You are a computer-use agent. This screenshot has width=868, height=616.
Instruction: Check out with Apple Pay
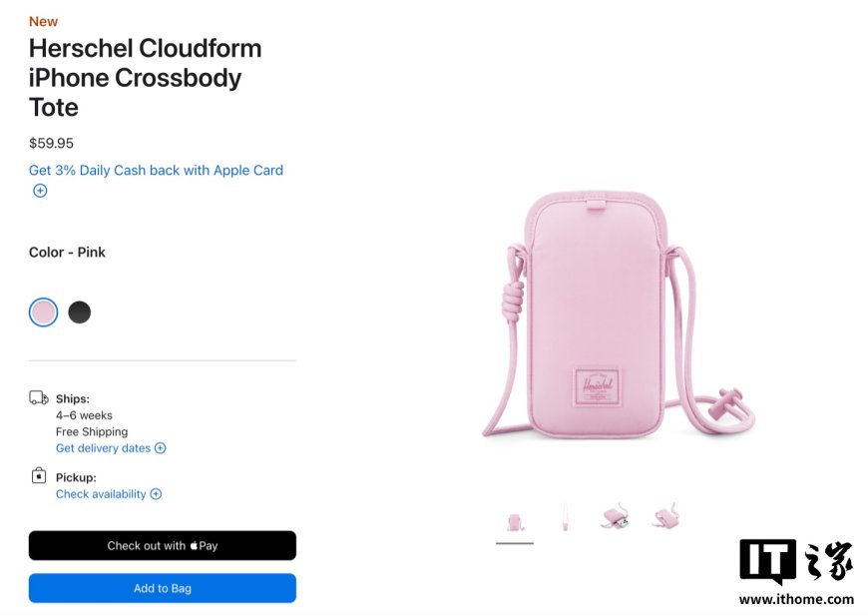(163, 545)
